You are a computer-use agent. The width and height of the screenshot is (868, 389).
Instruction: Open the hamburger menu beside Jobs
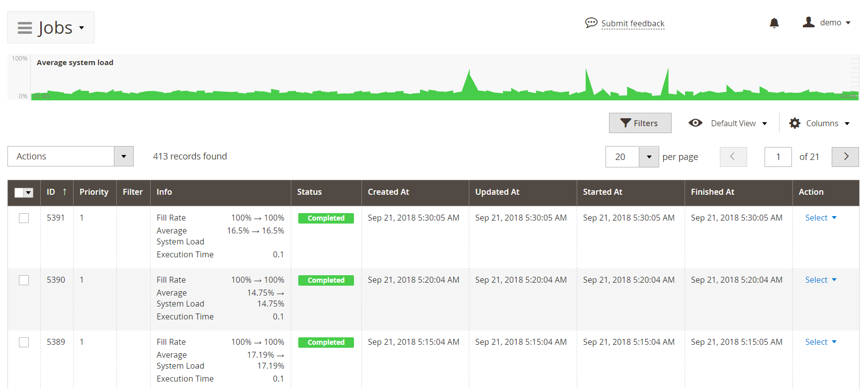[x=25, y=28]
